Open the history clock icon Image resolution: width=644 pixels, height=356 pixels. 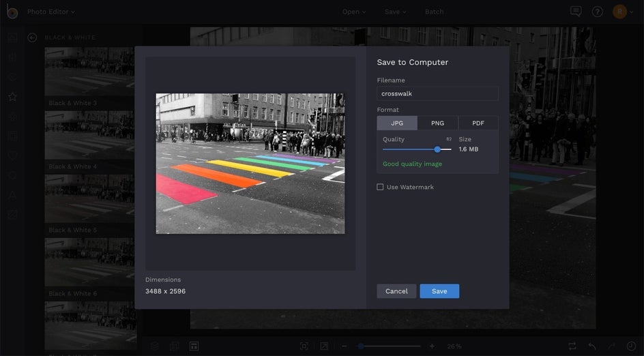point(631,346)
